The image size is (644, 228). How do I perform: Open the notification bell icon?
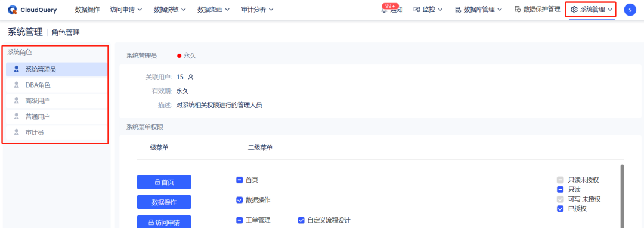pos(384,10)
